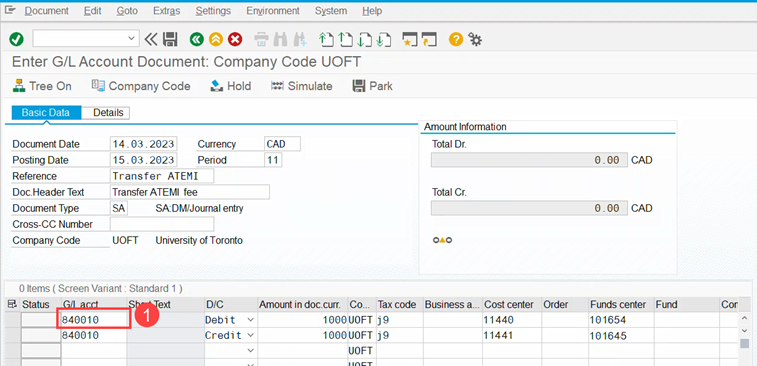Screen dimensions: 757x366
Task: Go to Last Page icon
Action: click(x=383, y=39)
